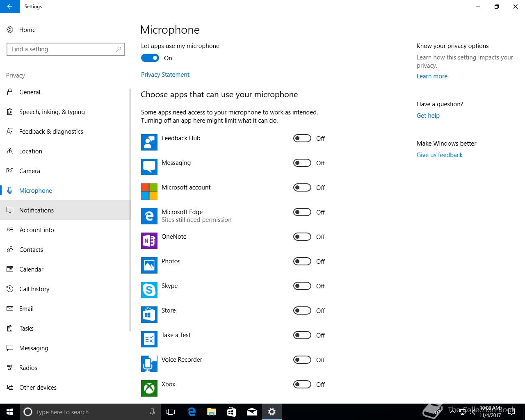This screenshot has width=525, height=420.
Task: Open General privacy settings
Action: (65, 92)
